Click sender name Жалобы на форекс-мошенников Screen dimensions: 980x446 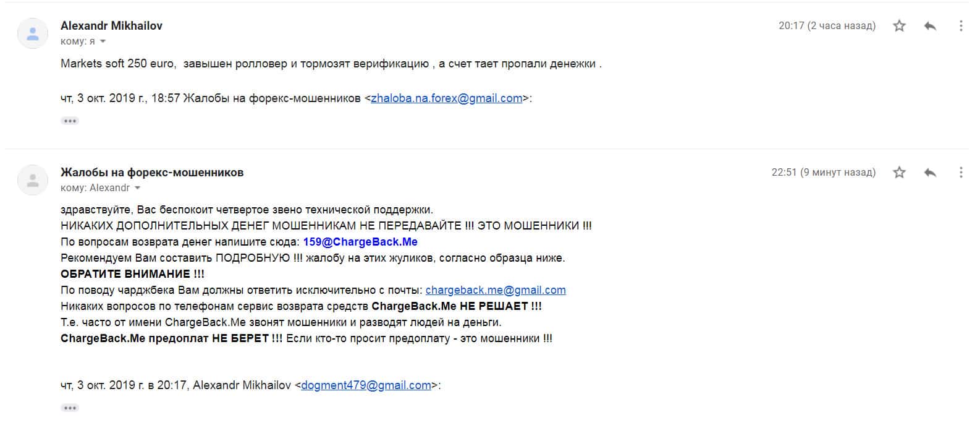pos(152,173)
